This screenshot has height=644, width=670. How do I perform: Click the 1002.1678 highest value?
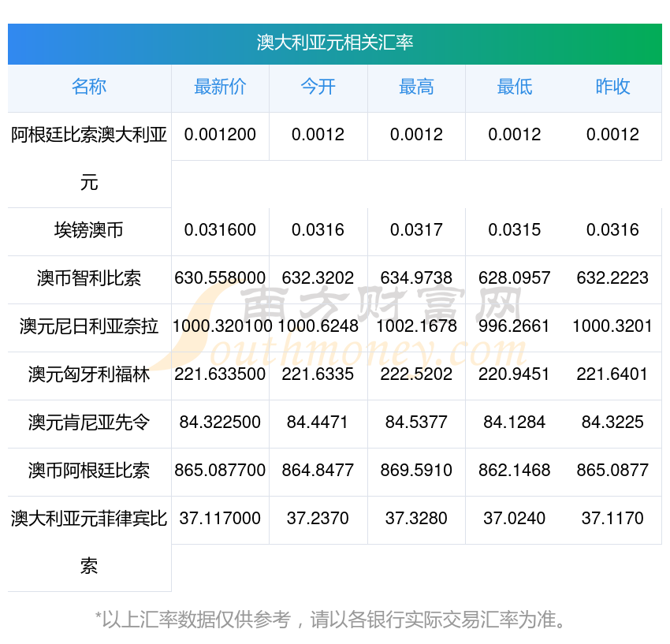coord(416,326)
